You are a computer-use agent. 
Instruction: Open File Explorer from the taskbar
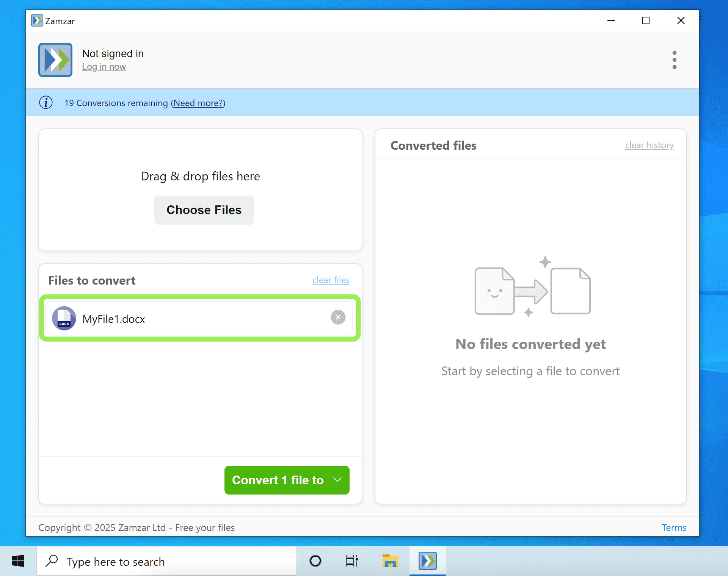[x=390, y=561]
